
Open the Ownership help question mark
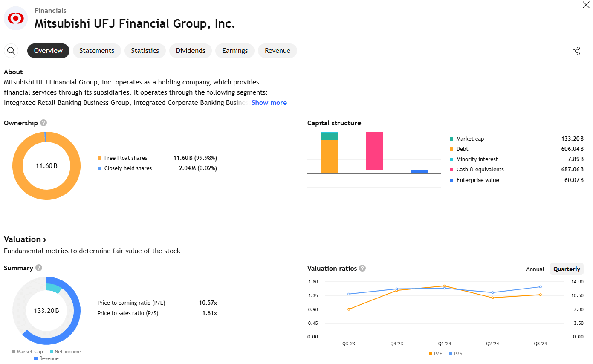tap(43, 123)
